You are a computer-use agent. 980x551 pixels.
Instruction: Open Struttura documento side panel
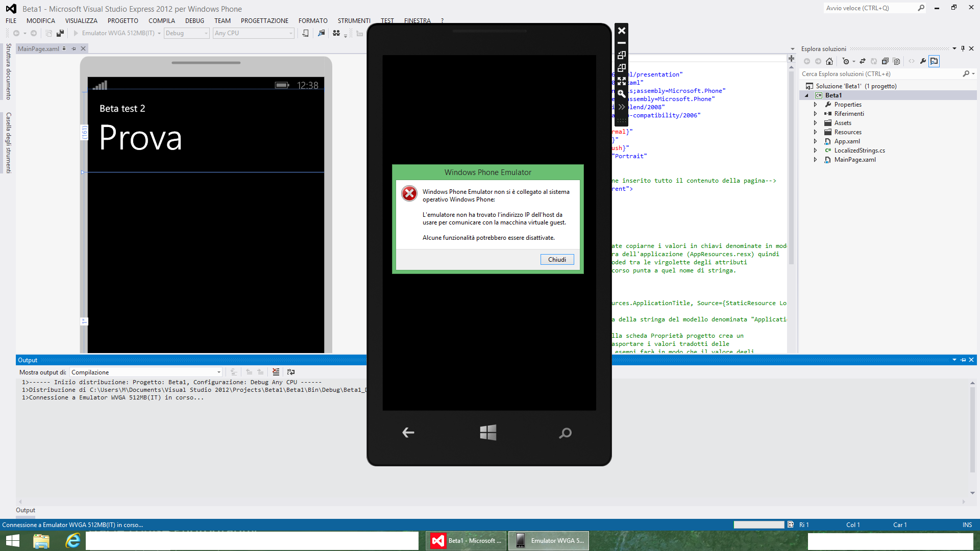[x=8, y=71]
